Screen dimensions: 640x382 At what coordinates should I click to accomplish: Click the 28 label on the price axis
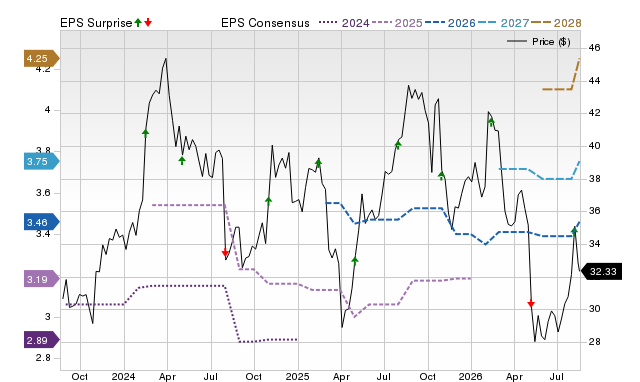(x=594, y=342)
